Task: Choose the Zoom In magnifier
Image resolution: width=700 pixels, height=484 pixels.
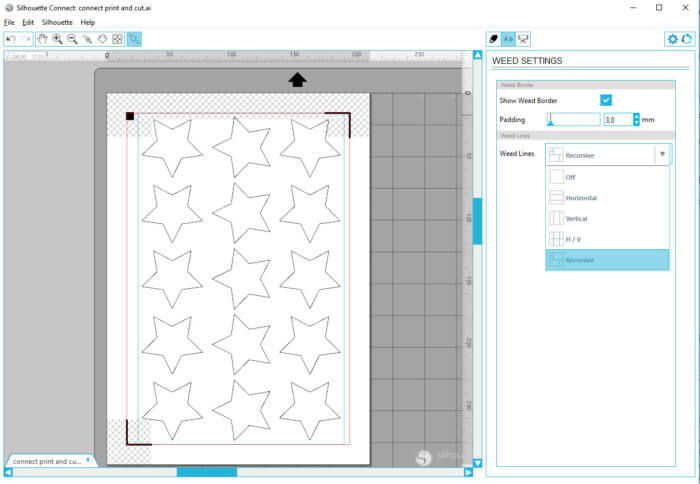Action: pos(57,39)
